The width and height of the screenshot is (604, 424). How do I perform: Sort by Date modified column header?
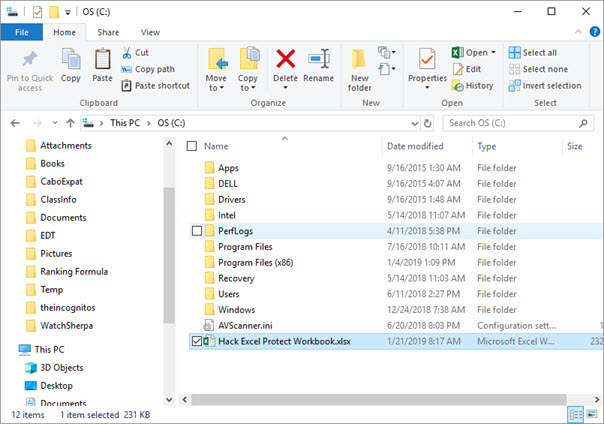(x=415, y=146)
